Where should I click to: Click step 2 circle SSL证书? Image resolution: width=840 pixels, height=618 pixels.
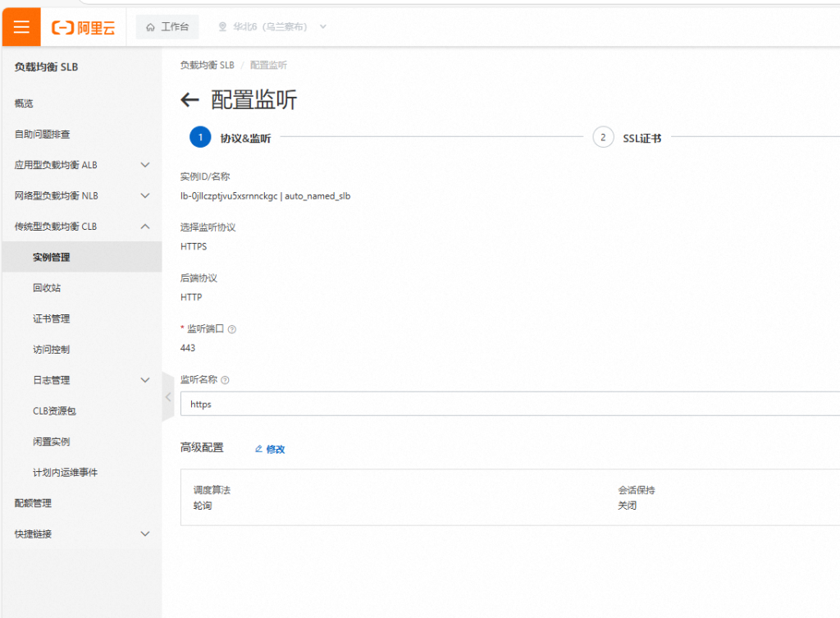click(x=603, y=138)
